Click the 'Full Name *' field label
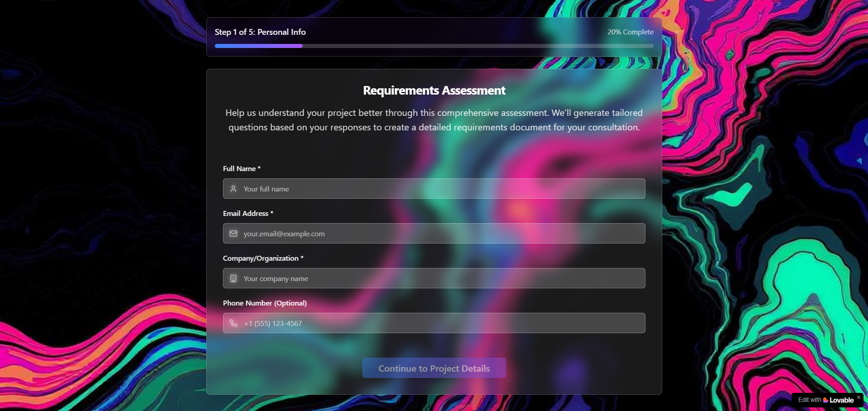The width and height of the screenshot is (868, 411). click(x=242, y=169)
